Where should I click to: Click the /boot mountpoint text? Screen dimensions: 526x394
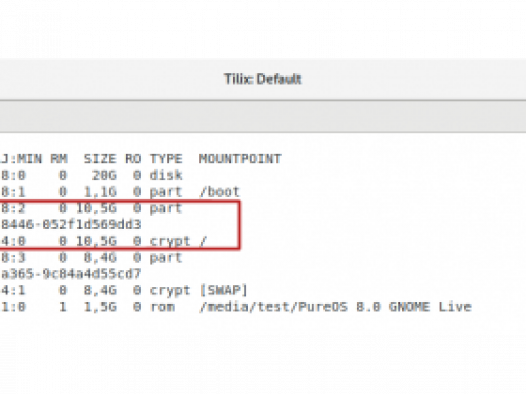(219, 192)
